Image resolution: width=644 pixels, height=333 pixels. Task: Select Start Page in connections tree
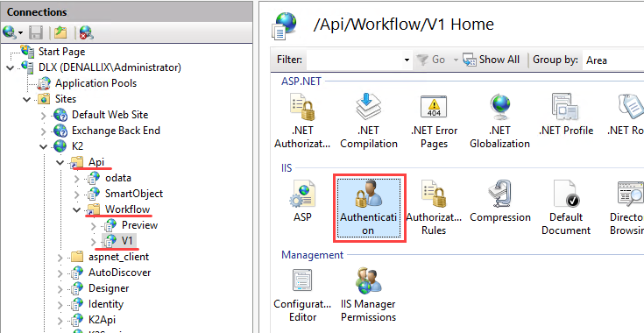point(61,52)
